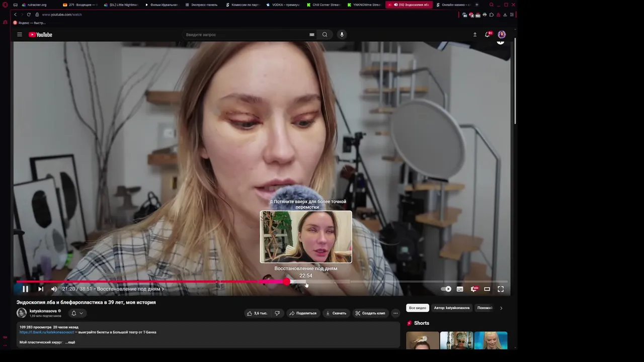Open the blonde woman Shorts thumbnail
The width and height of the screenshot is (644, 362).
pos(491,340)
